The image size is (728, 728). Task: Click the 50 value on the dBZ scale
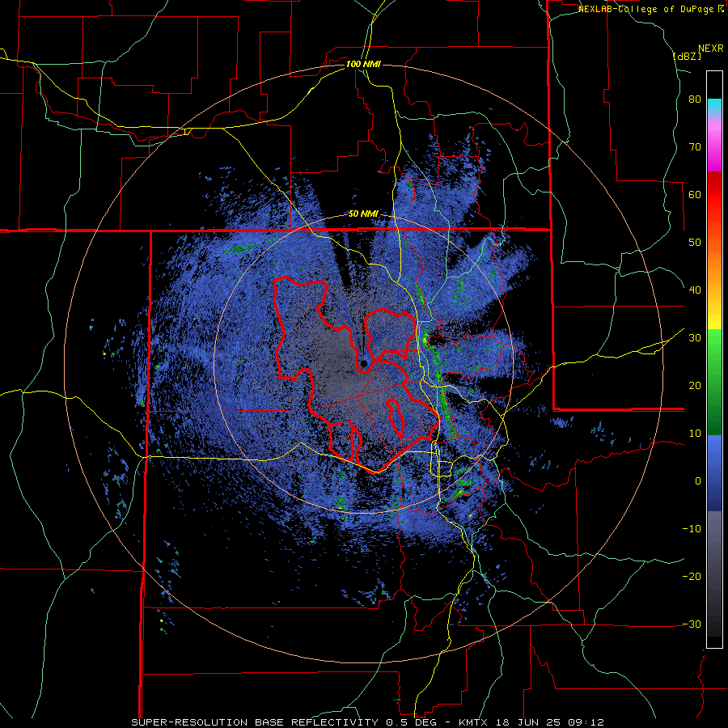tap(695, 243)
